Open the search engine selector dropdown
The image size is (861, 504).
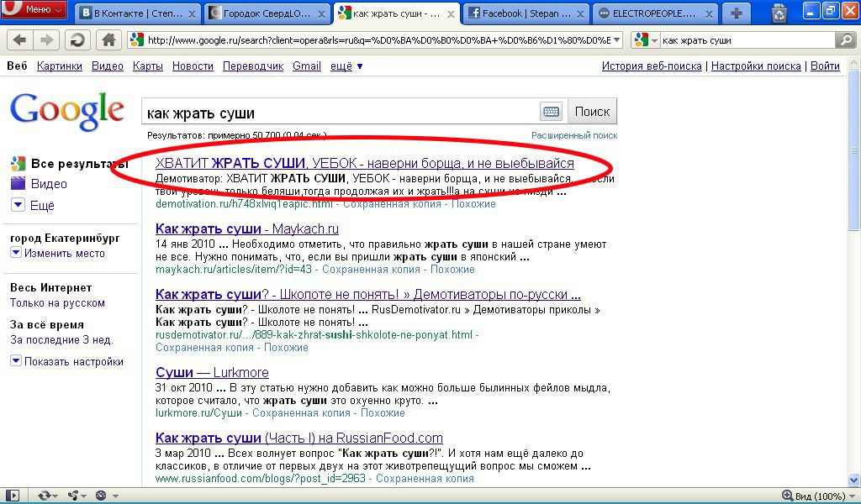click(x=646, y=40)
